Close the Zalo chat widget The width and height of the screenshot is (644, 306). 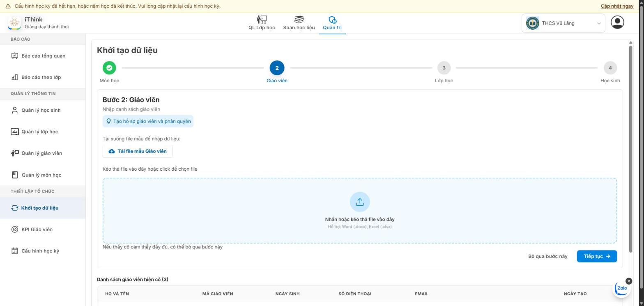[x=629, y=281]
